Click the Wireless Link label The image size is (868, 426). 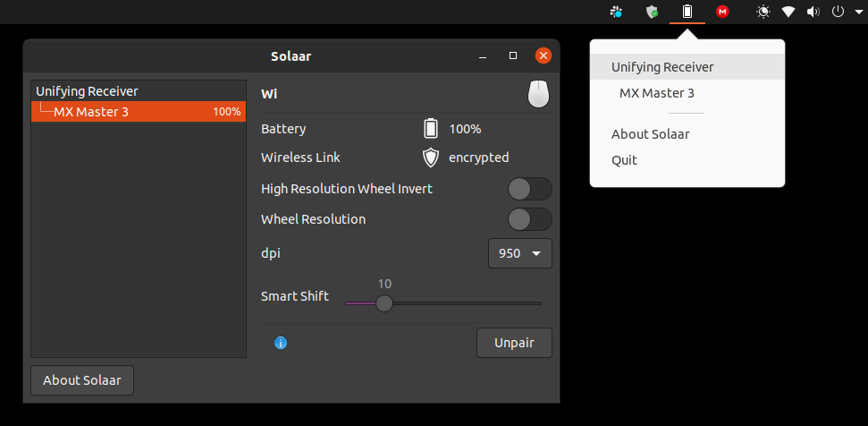300,158
